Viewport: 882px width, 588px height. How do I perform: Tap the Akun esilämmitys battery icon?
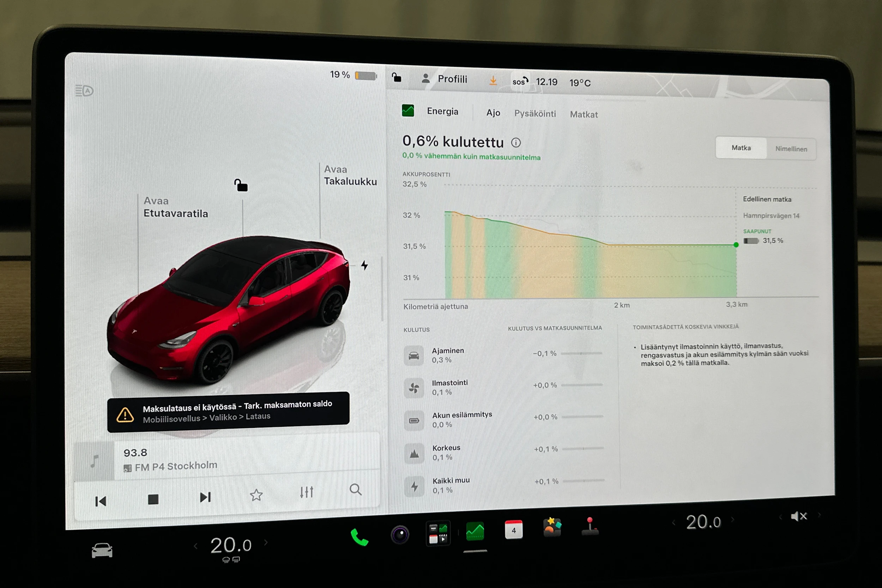point(415,420)
